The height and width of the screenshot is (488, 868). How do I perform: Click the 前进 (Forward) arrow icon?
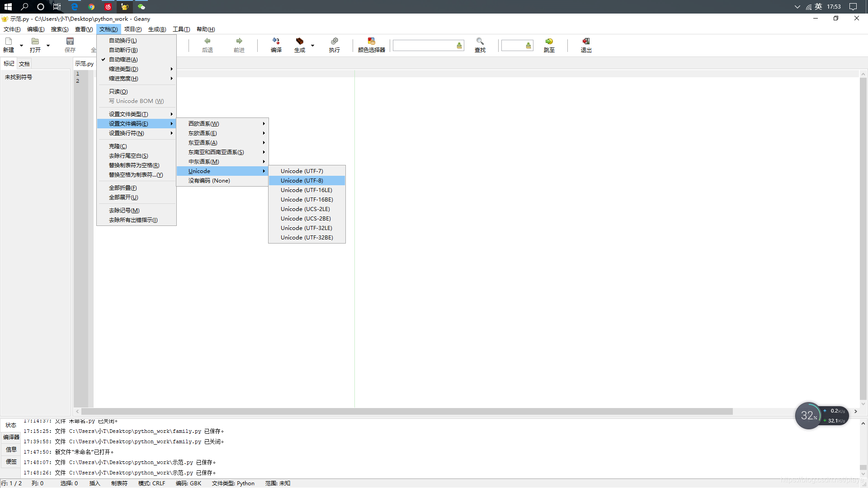tap(239, 41)
